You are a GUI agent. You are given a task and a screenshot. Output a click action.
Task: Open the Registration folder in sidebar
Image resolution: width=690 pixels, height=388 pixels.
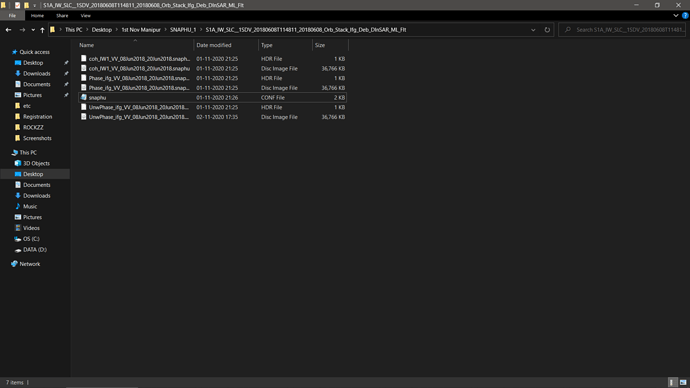[x=37, y=117]
